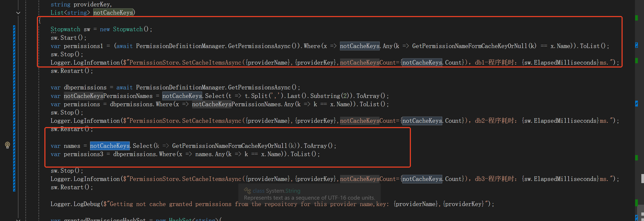Click the highlighted notCacheKeys in the names line
644x221 pixels.
pos(110,146)
